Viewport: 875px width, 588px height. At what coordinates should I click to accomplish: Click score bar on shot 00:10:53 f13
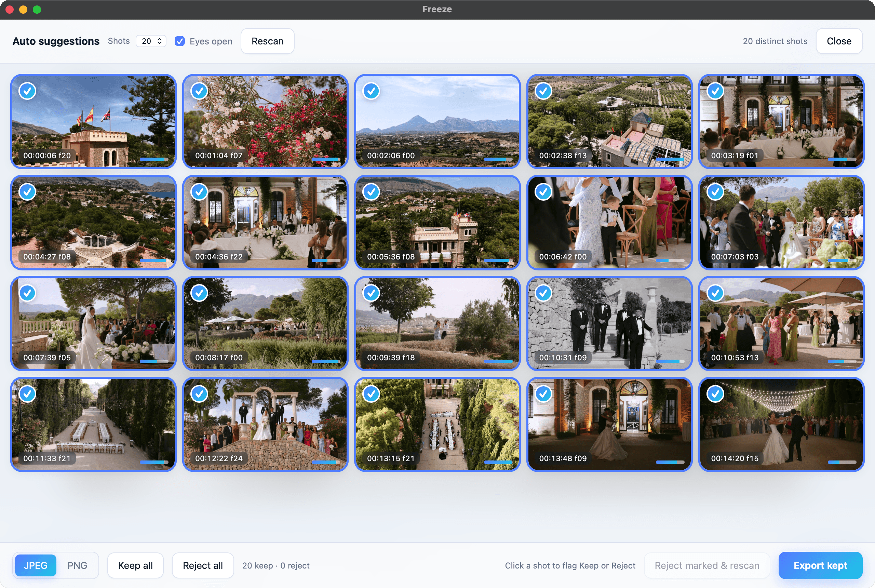pyautogui.click(x=842, y=361)
